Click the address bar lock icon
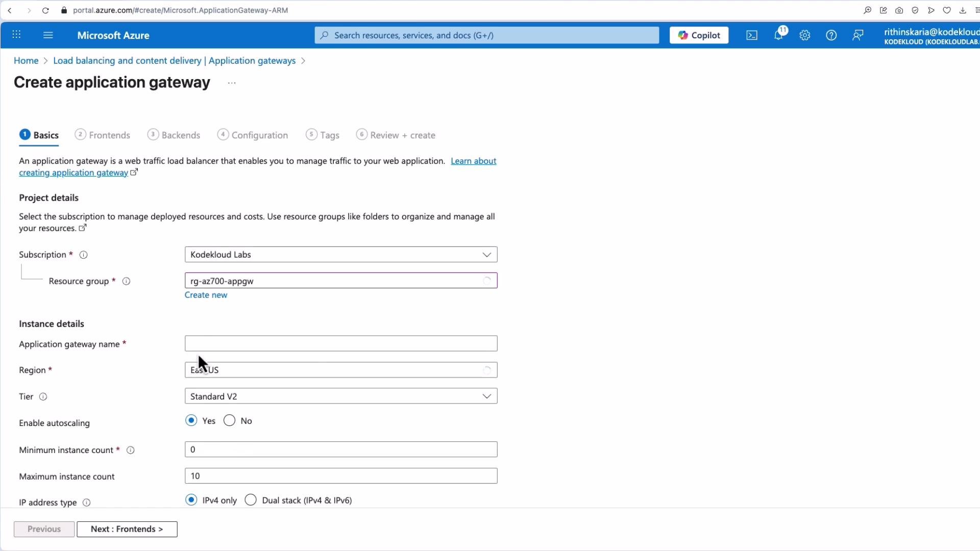980x551 pixels. point(64,10)
